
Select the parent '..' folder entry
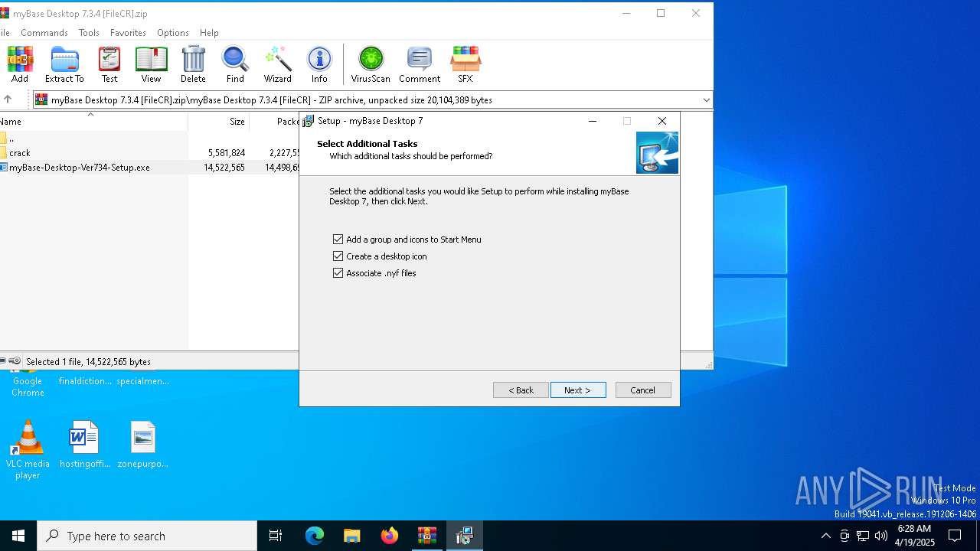click(149, 139)
